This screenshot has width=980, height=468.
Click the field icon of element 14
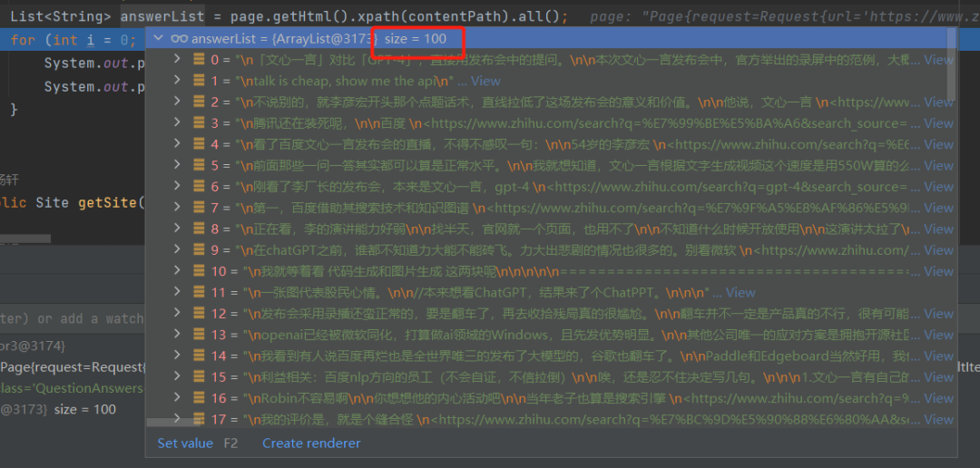199,356
